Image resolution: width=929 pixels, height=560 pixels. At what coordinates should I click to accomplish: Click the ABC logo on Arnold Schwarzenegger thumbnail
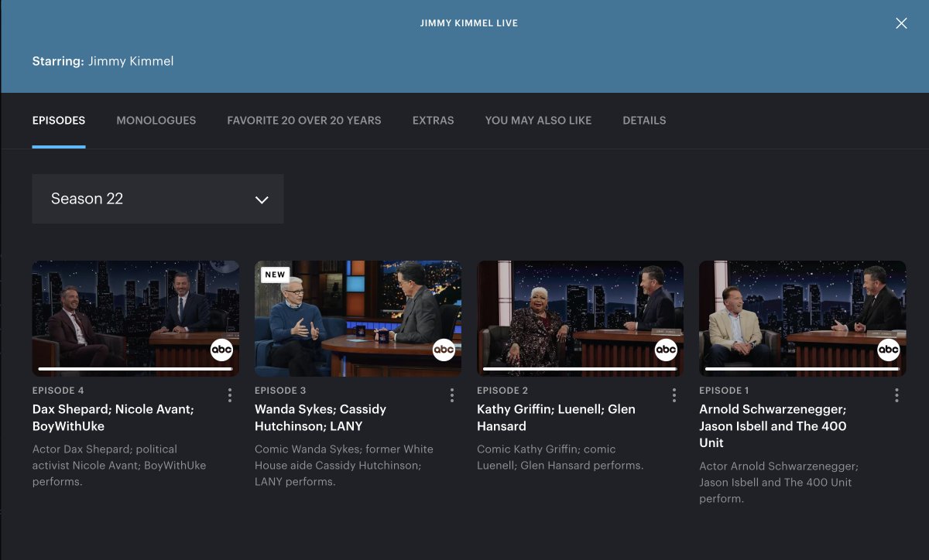(x=888, y=350)
